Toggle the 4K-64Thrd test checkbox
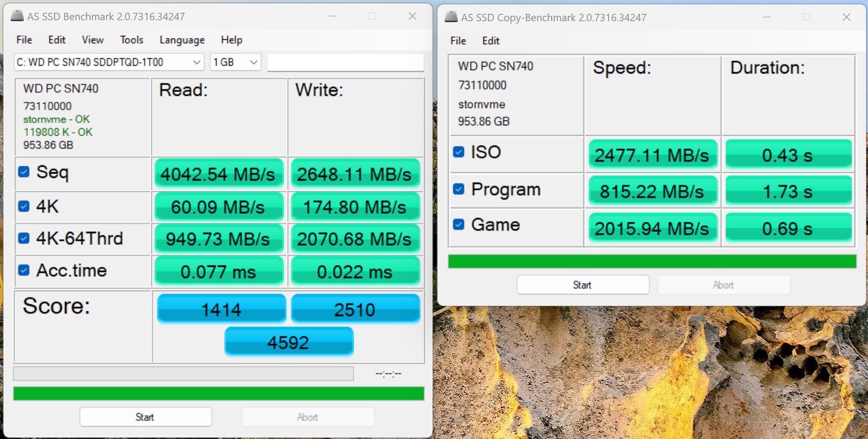The image size is (868, 439). click(24, 238)
